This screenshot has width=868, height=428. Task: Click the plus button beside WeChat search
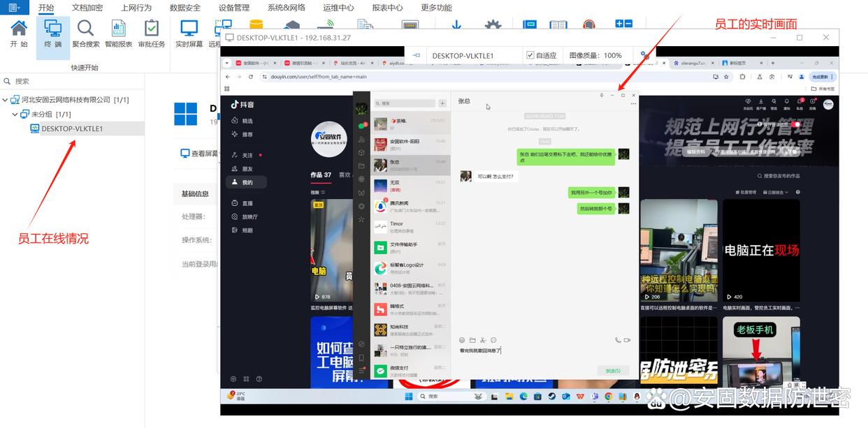pos(442,103)
